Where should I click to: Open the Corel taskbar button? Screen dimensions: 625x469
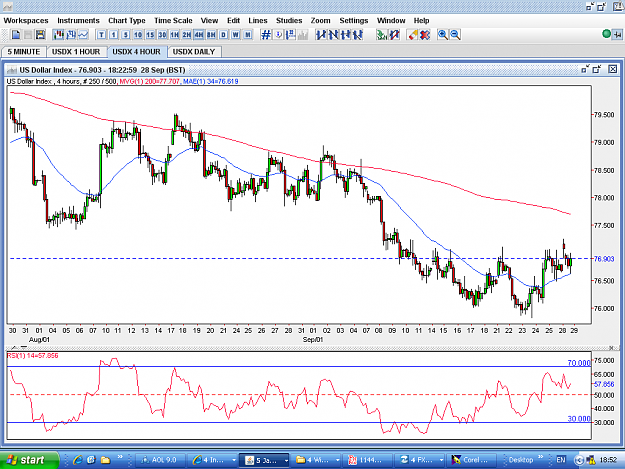tap(472, 460)
